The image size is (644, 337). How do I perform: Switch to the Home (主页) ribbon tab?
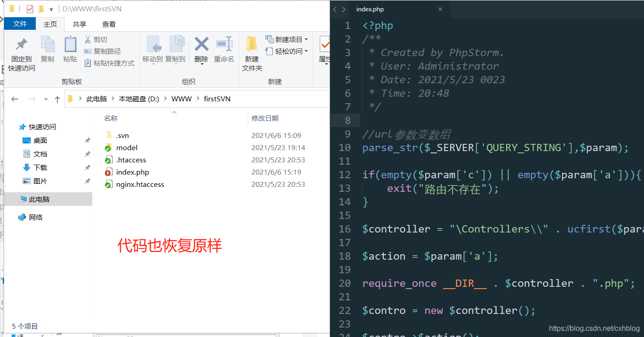click(x=50, y=24)
